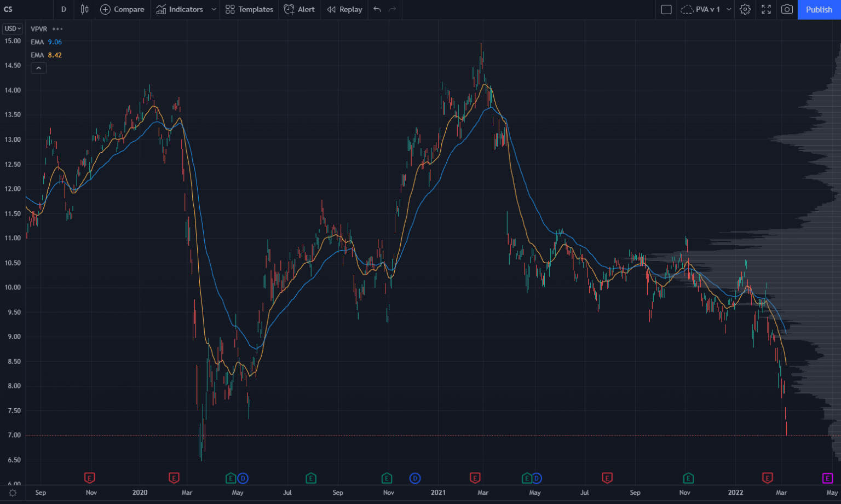Click the 15.00 price scale label
Screen dimensions: 841x504
pyautogui.click(x=13, y=41)
